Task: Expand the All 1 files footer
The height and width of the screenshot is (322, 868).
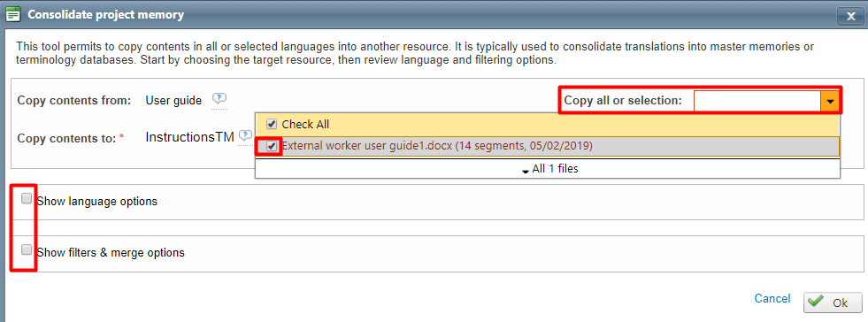Action: (x=548, y=169)
